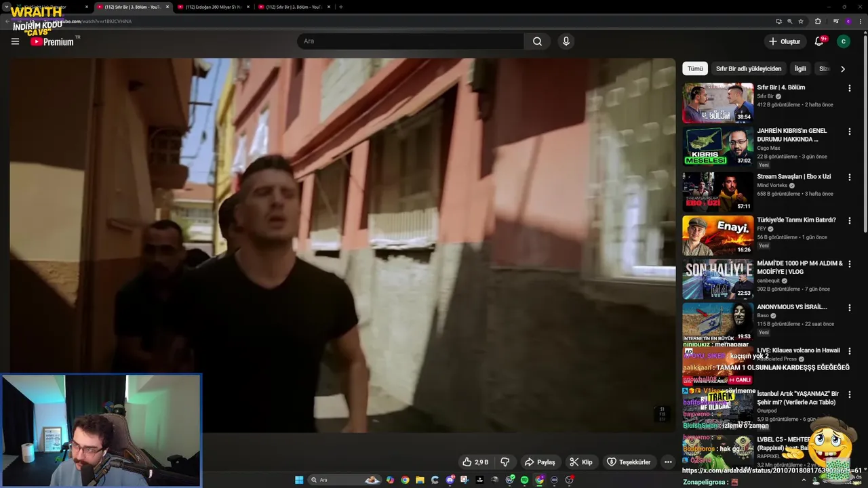Click the Oluştur create button

click(785, 41)
